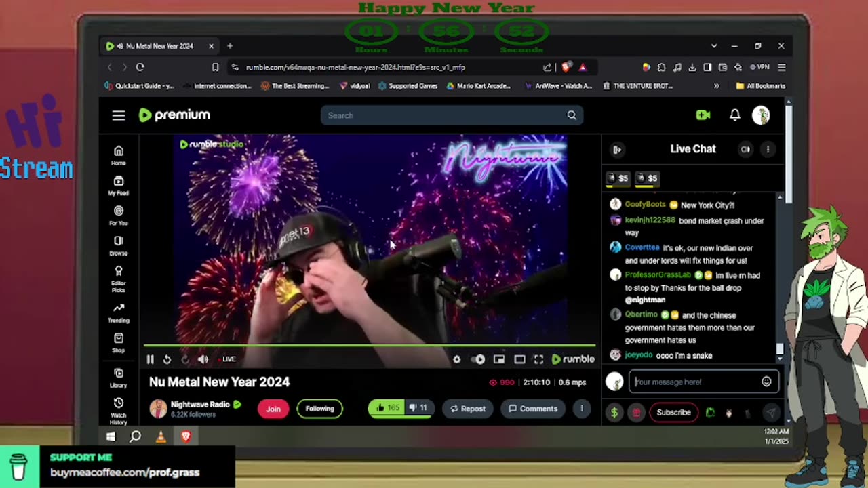Open Shop in the sidebar
Viewport: 868px width, 488px height.
(119, 342)
